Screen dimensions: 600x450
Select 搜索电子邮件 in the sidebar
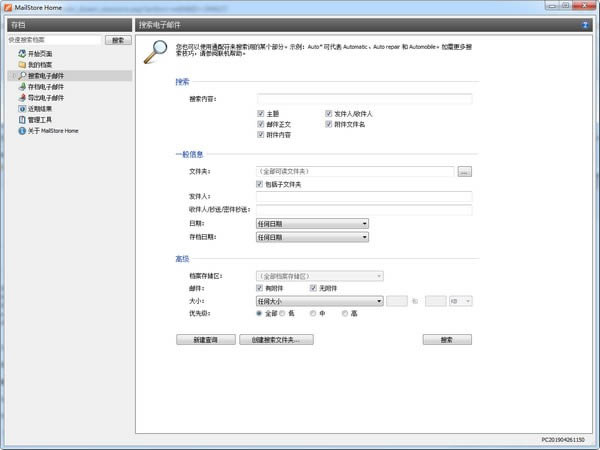tap(47, 76)
